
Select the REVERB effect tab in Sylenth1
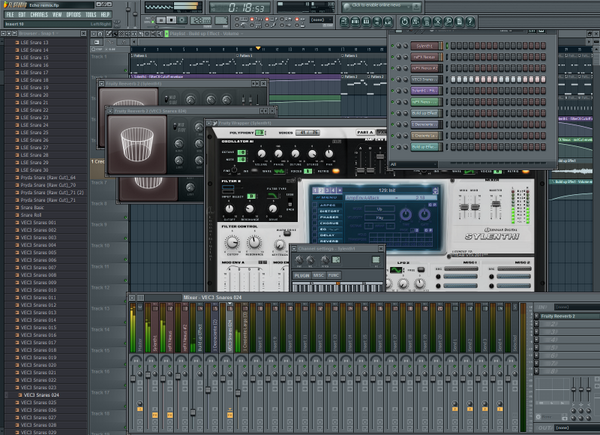point(329,241)
